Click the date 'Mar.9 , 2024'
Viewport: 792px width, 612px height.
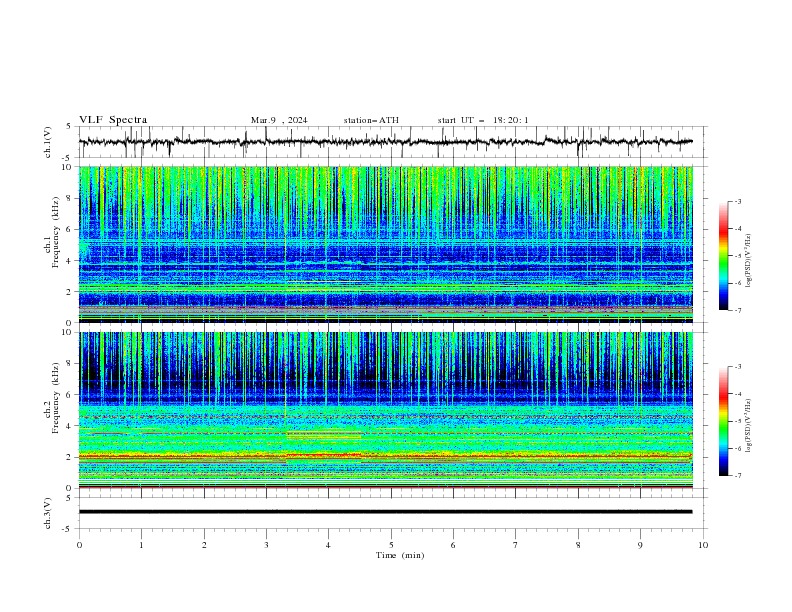point(279,120)
